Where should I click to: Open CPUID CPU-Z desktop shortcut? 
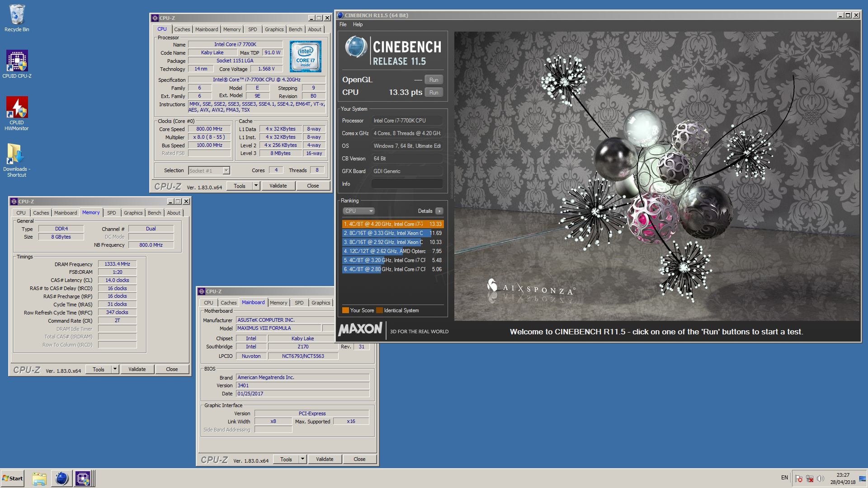17,64
